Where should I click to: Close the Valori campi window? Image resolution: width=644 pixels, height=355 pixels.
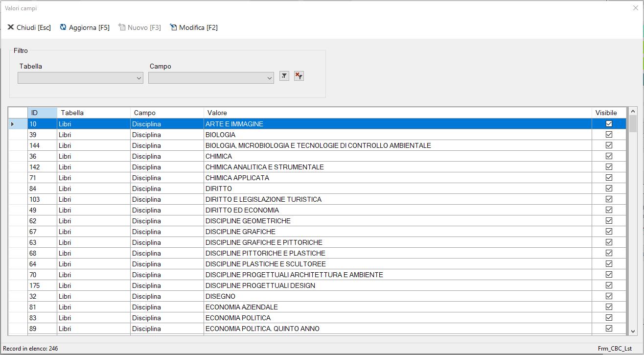coord(636,8)
